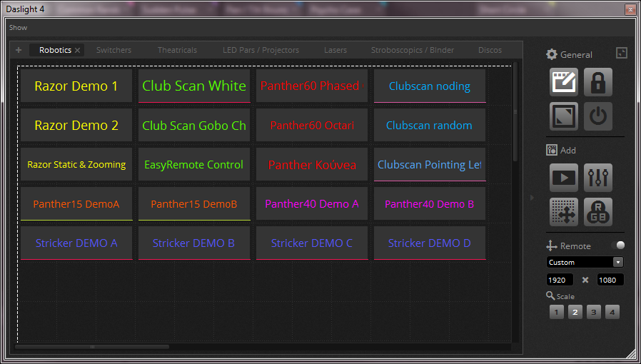Click the General gear icon

coord(552,54)
